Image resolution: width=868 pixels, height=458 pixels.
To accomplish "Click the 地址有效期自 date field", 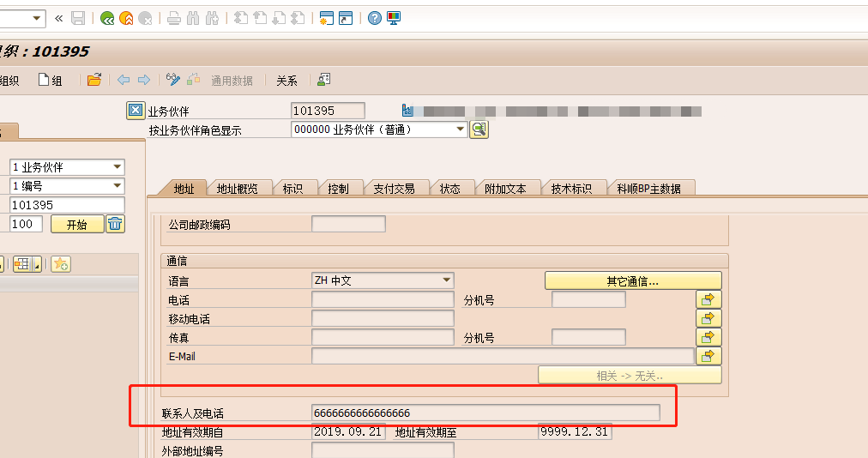I will click(349, 432).
